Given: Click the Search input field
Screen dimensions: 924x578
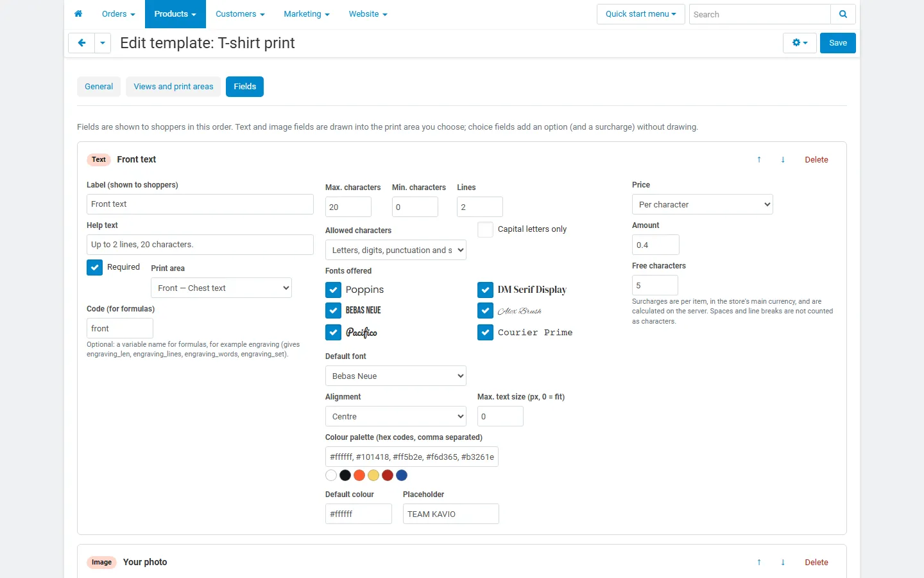Looking at the screenshot, I should [x=760, y=14].
